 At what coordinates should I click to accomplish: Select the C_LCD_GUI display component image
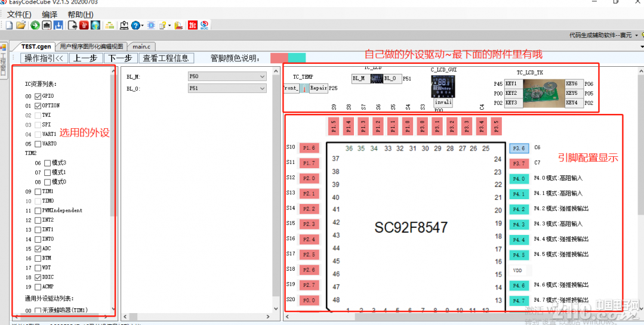pyautogui.click(x=443, y=88)
